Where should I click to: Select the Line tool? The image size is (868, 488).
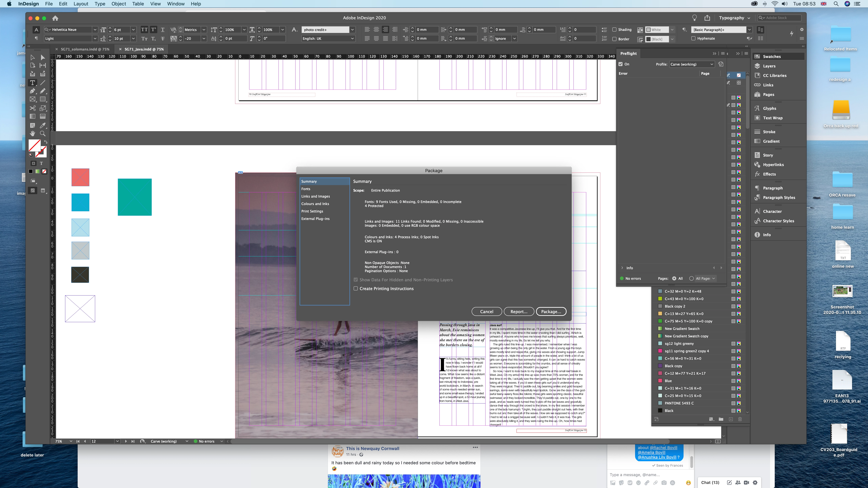pyautogui.click(x=43, y=83)
